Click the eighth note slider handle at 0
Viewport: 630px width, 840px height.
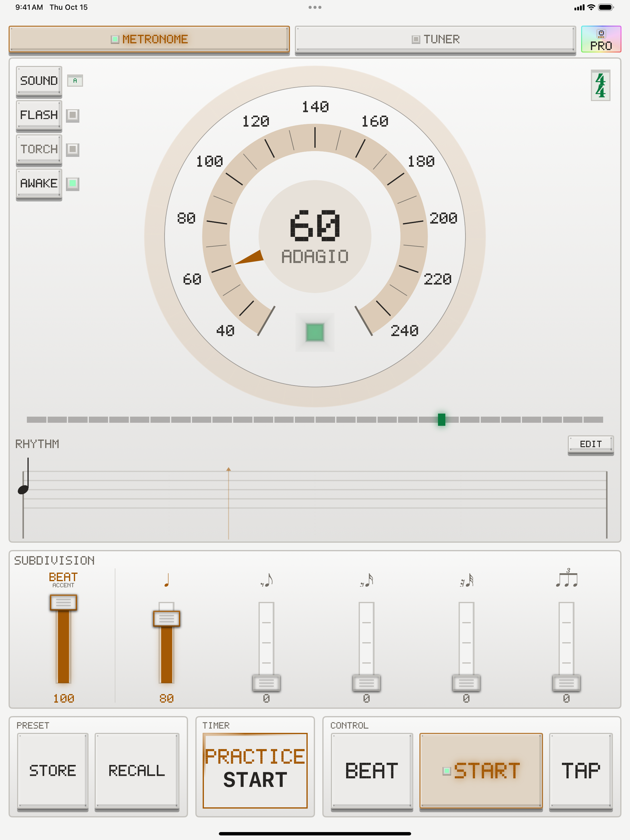(x=266, y=683)
